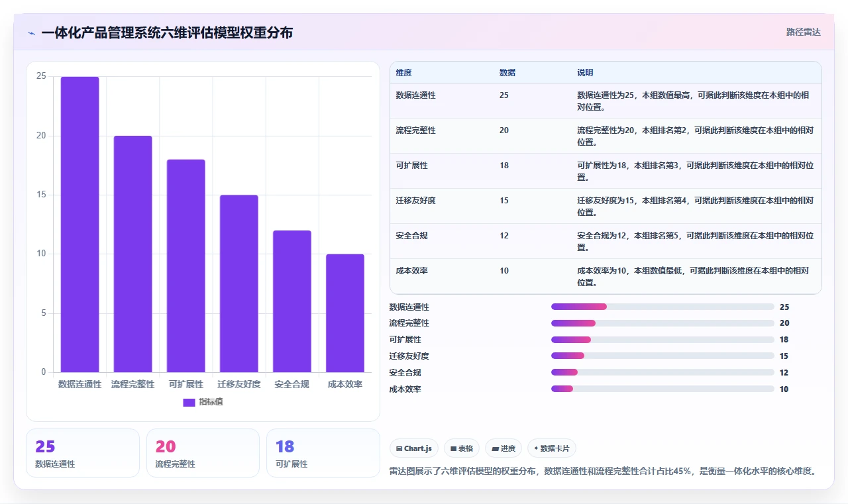Viewport: 848px width, 504px height.
Task: Click the table value 25
Action: point(504,95)
